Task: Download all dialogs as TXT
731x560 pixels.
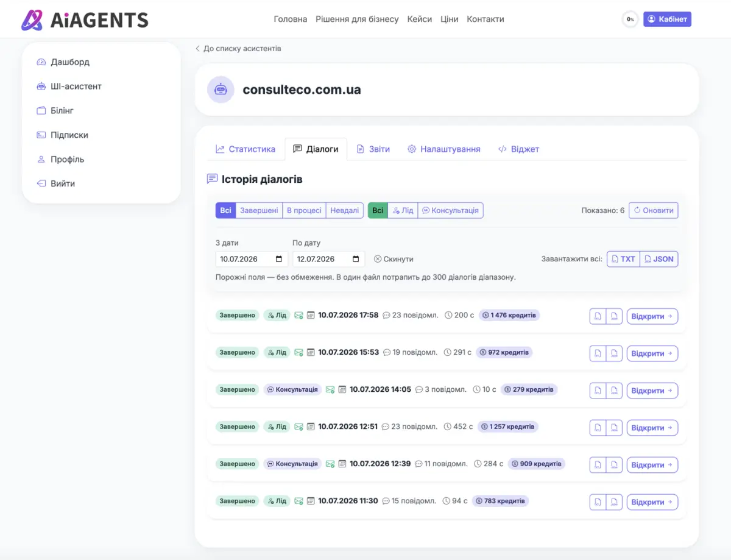Action: (x=623, y=259)
